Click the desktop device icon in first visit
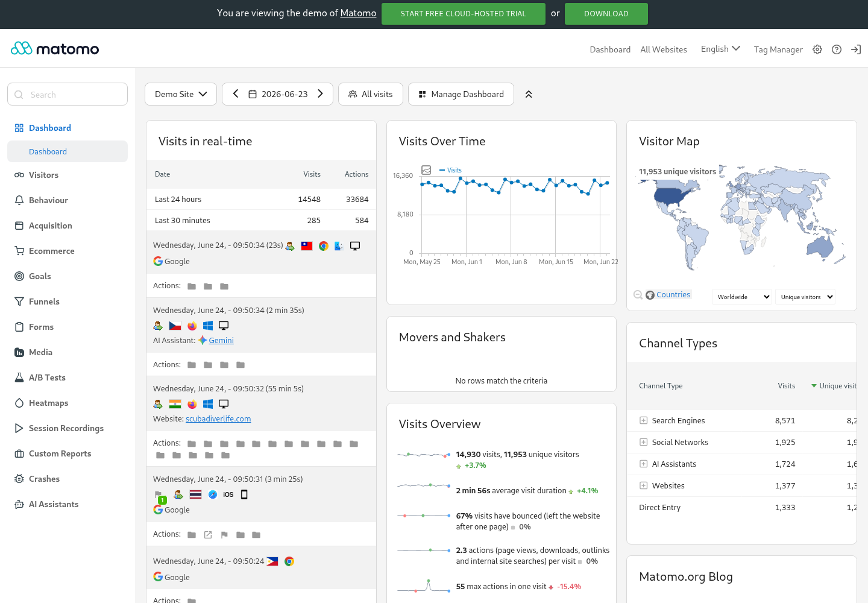 pos(355,246)
